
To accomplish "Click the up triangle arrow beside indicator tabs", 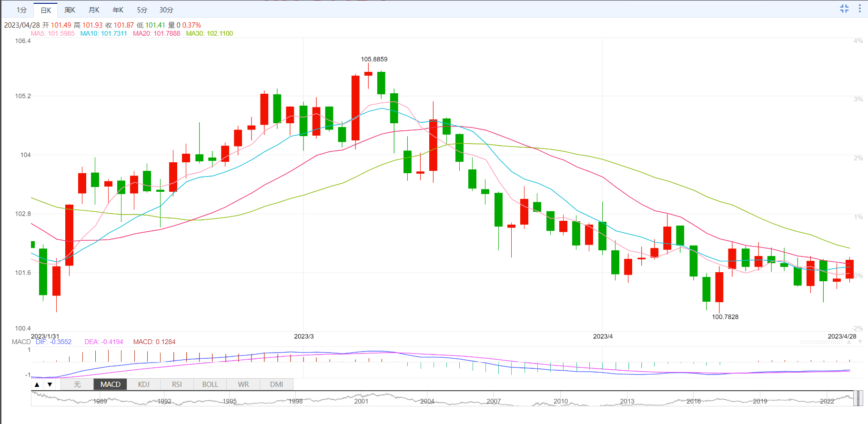I will (37, 385).
